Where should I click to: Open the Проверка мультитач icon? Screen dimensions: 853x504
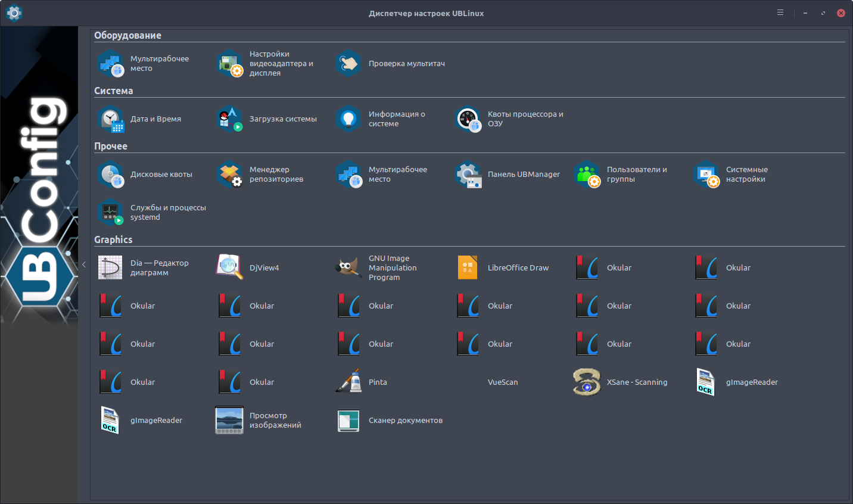coord(348,64)
